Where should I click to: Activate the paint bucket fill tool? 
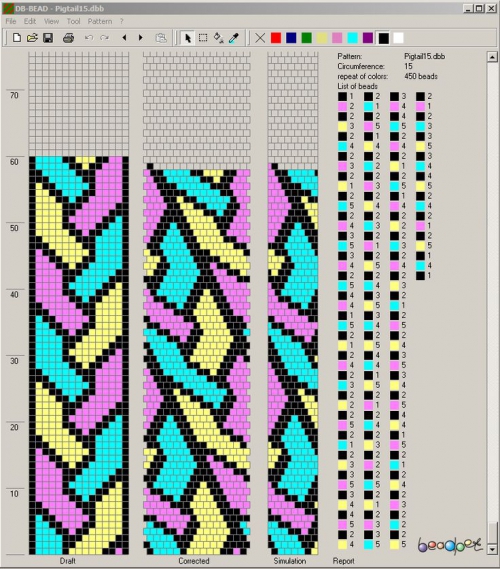pyautogui.click(x=218, y=38)
